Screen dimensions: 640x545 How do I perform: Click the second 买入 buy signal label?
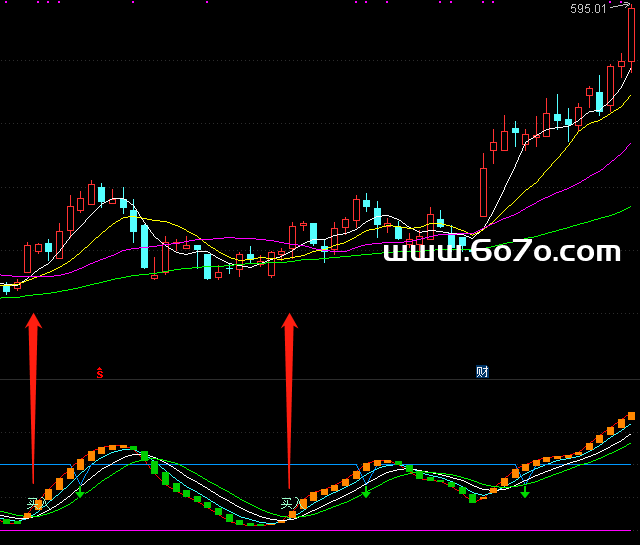(289, 503)
